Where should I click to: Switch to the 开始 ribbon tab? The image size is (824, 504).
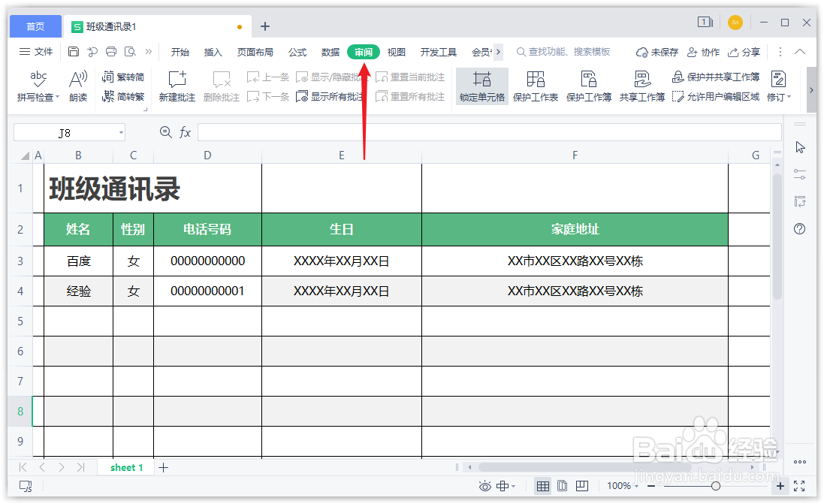pos(180,52)
